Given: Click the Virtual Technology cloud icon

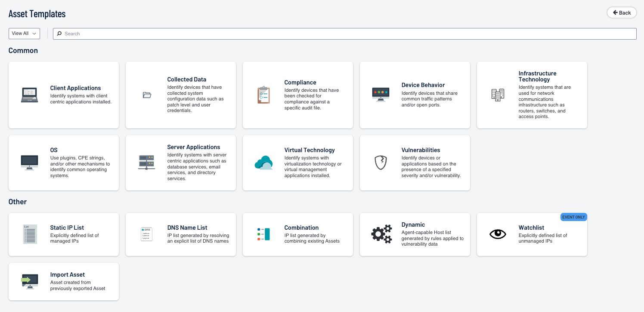Looking at the screenshot, I should pos(263,162).
